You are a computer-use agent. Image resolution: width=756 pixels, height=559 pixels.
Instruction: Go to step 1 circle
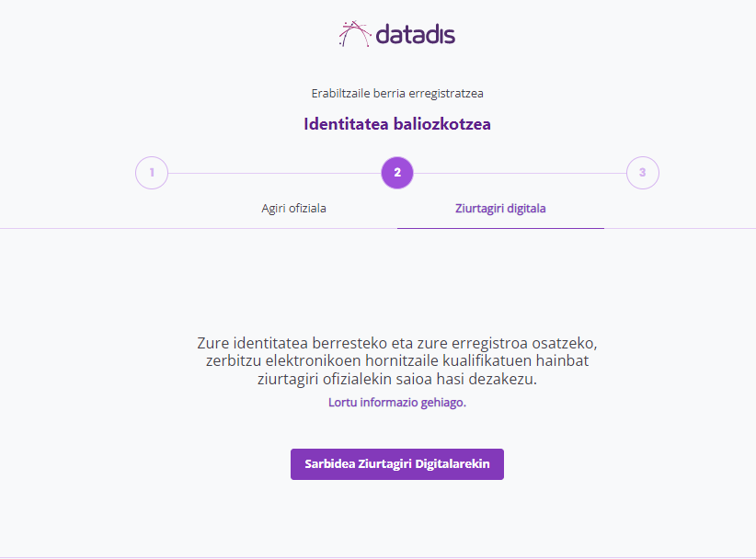(x=152, y=172)
